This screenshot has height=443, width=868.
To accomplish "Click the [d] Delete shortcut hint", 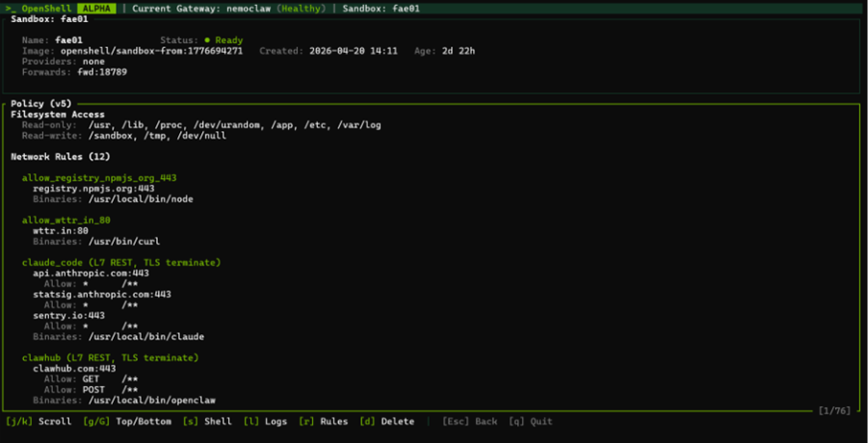I will tap(386, 422).
